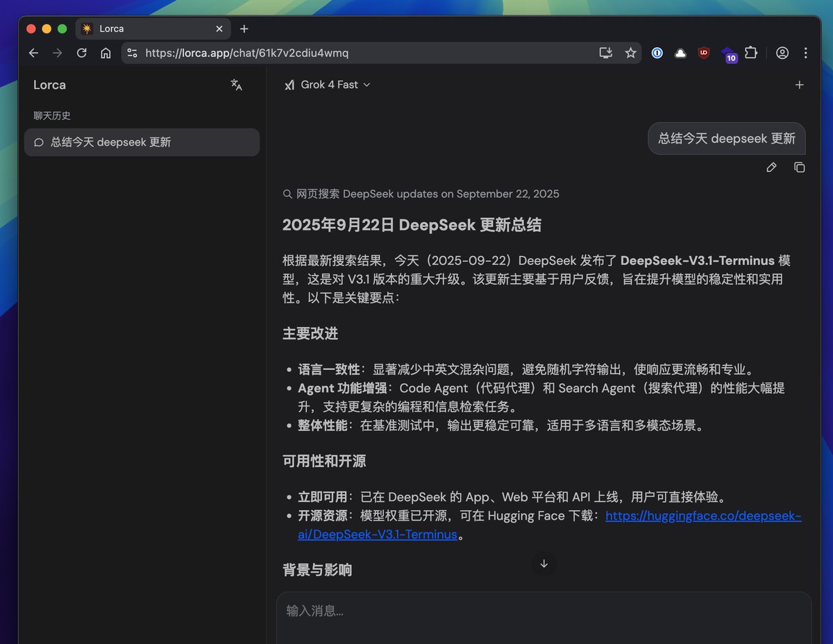Open the Extensions puzzle icon

pos(751,53)
